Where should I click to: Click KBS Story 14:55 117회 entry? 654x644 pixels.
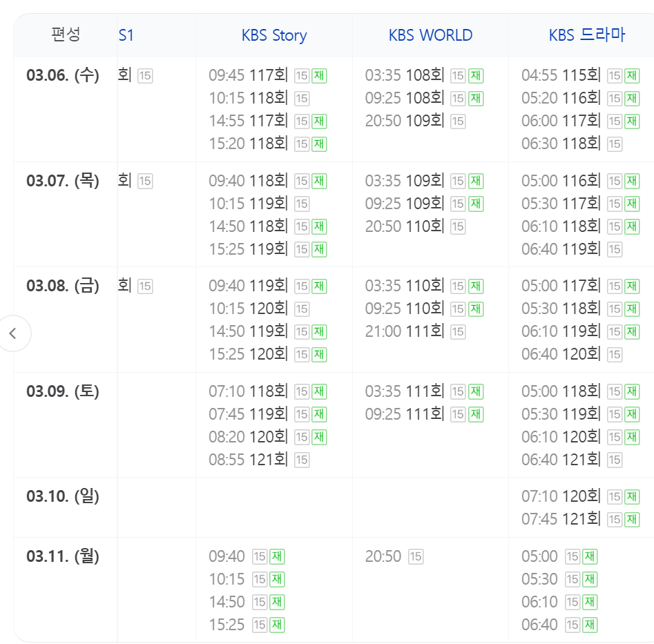pyautogui.click(x=267, y=121)
